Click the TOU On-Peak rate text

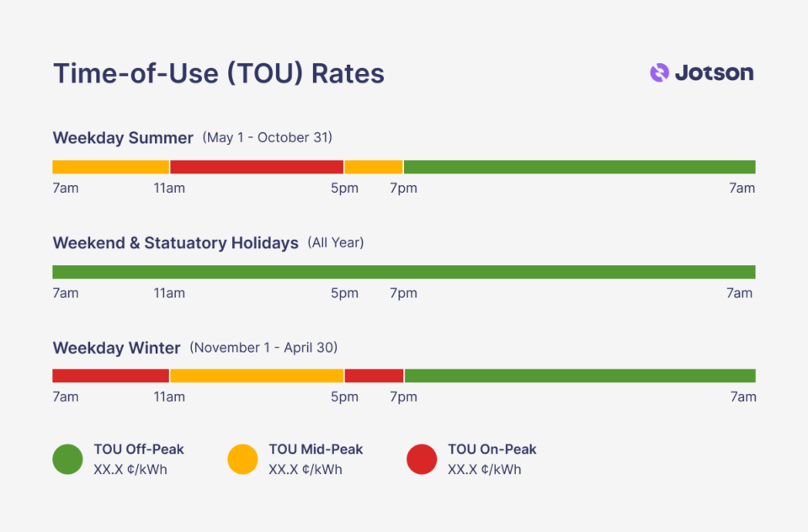pos(484,470)
